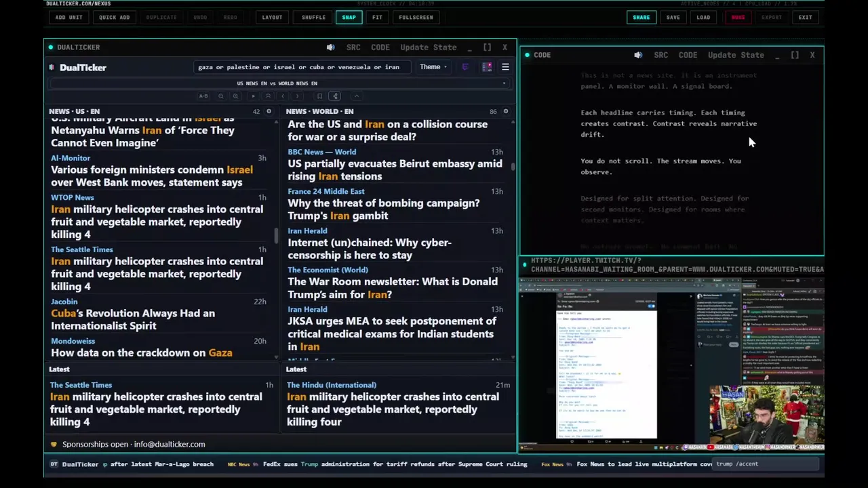The image size is (868, 488).
Task: Click the keyword search field with gaza or palestine
Action: (302, 67)
